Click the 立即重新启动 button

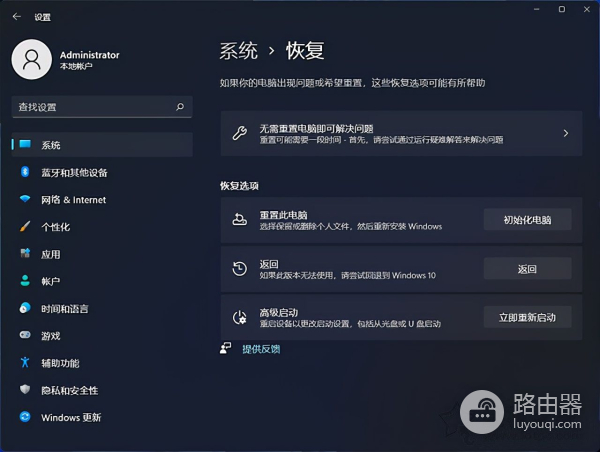click(x=527, y=317)
